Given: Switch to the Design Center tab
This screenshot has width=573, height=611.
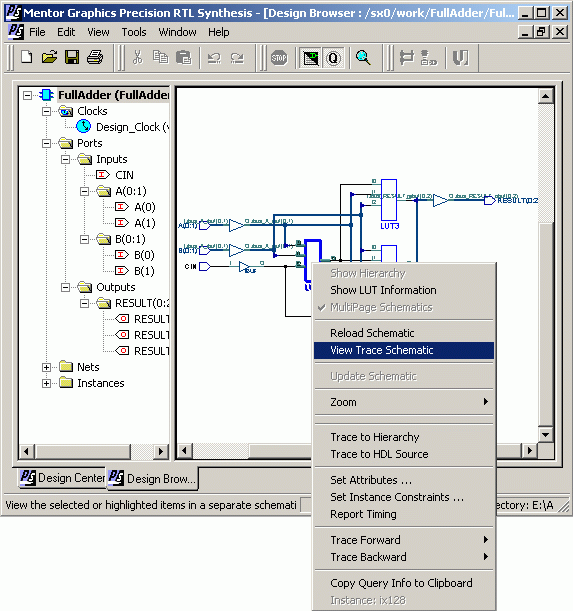Looking at the screenshot, I should tap(62, 477).
